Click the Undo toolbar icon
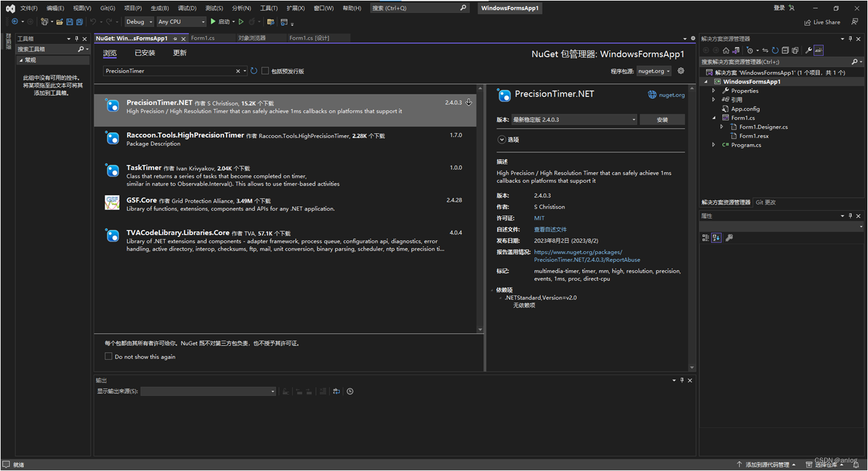Viewport: 868px width, 471px height. (x=93, y=22)
